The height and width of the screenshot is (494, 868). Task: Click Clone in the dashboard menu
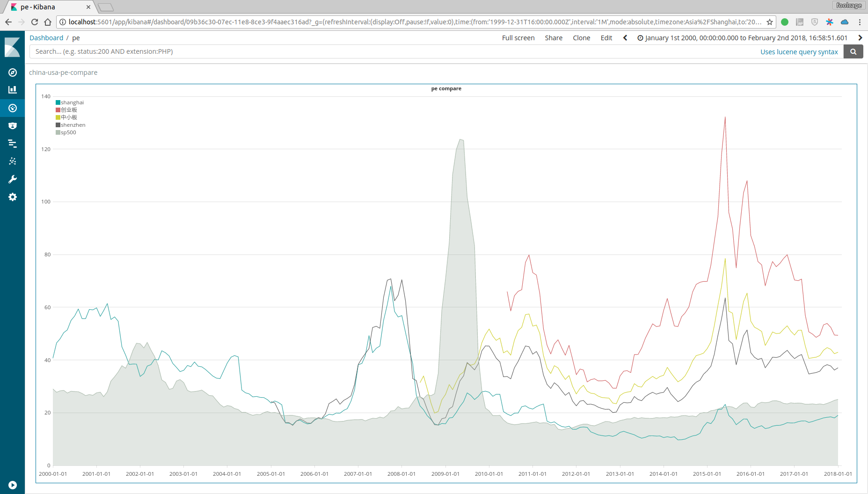[582, 38]
